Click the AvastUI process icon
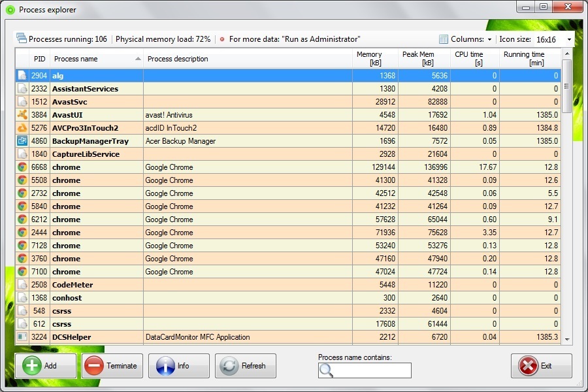588x392 pixels. click(x=22, y=115)
